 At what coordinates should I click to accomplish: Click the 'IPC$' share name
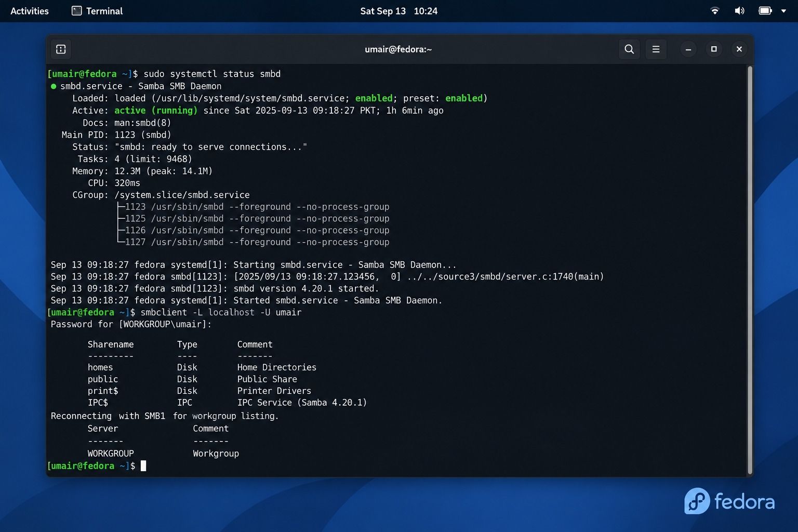click(x=98, y=403)
